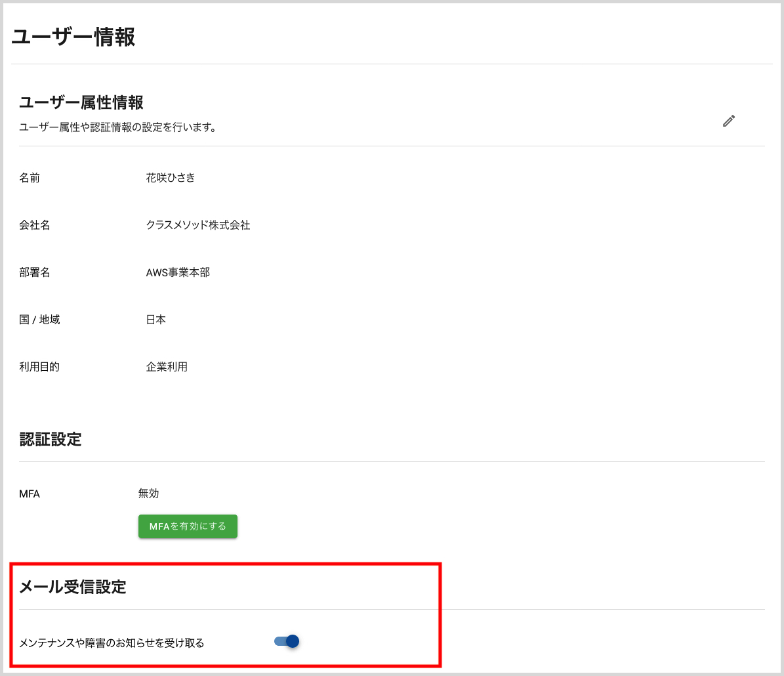Select the department value AWS事業本部
Image resolution: width=784 pixels, height=676 pixels.
click(x=178, y=272)
